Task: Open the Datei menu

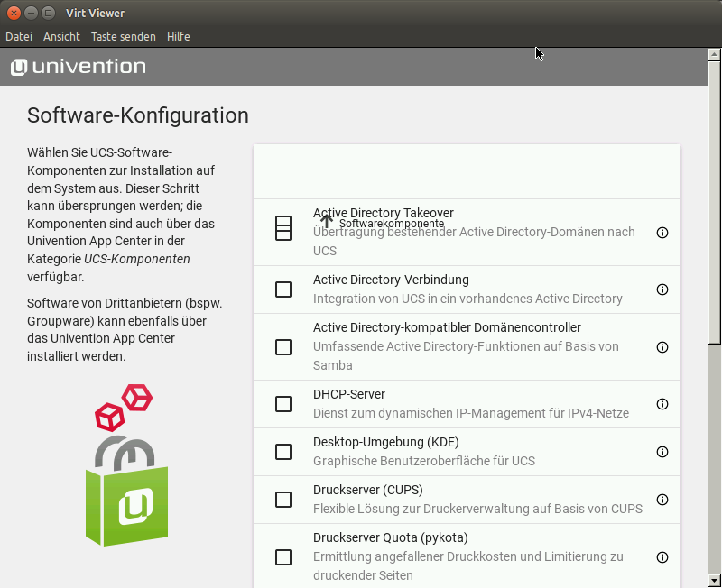Action: [x=19, y=37]
